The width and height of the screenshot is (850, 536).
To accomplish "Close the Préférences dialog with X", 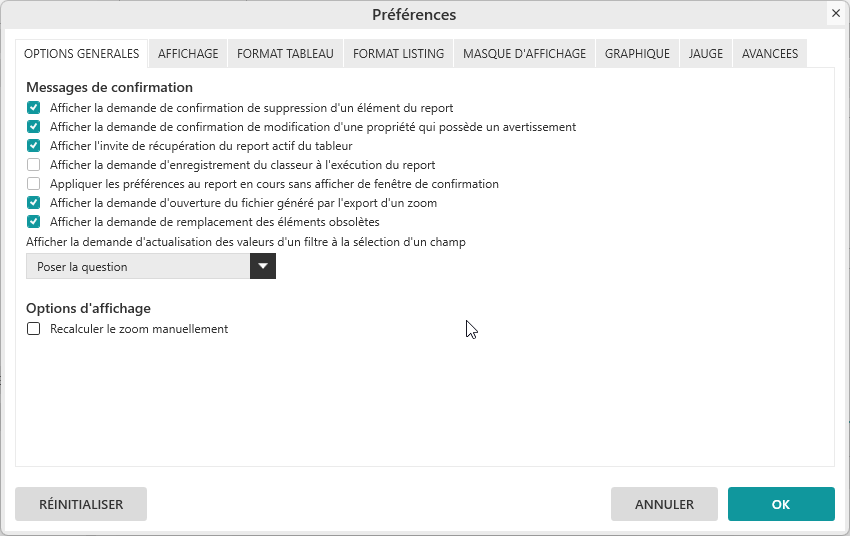I will [x=835, y=13].
